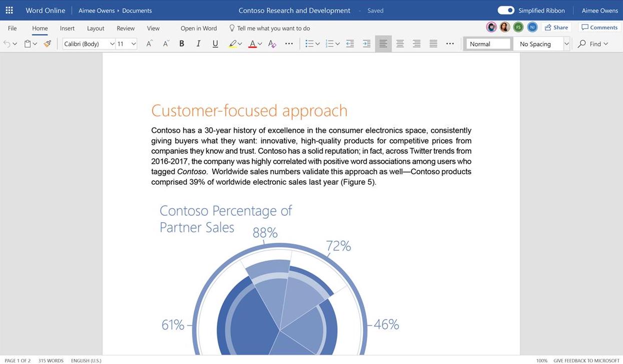Activate the Format Painter brush
623x364 pixels.
pos(47,44)
